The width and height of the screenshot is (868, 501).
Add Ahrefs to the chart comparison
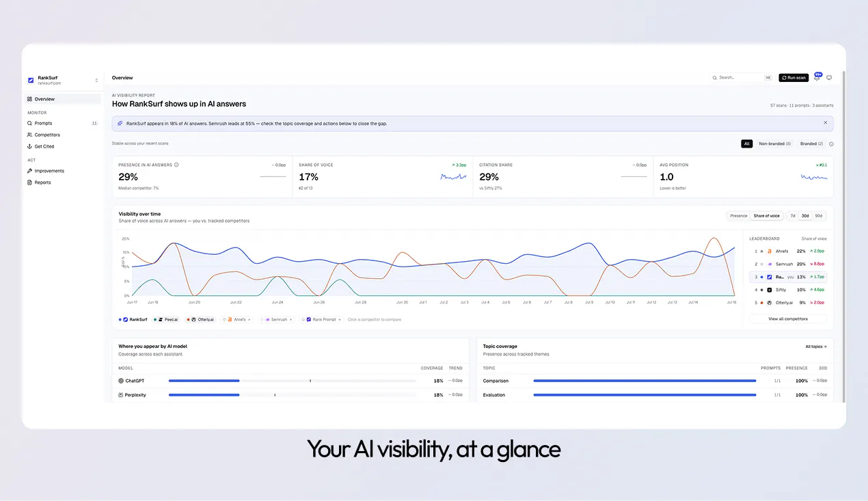[237, 319]
